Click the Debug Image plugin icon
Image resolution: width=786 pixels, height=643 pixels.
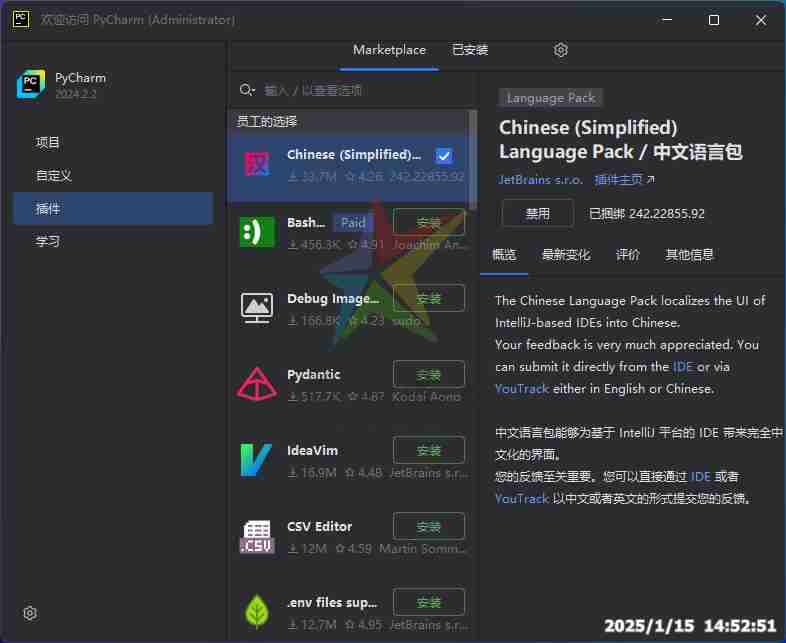[x=257, y=308]
